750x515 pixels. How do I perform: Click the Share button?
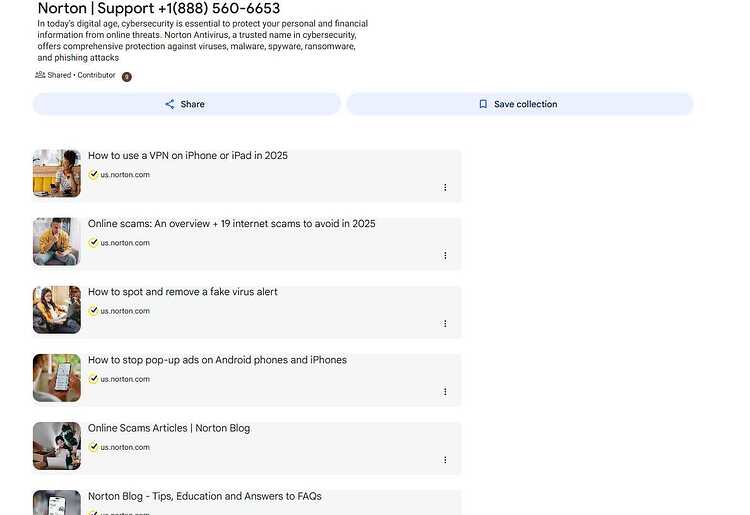pyautogui.click(x=187, y=104)
